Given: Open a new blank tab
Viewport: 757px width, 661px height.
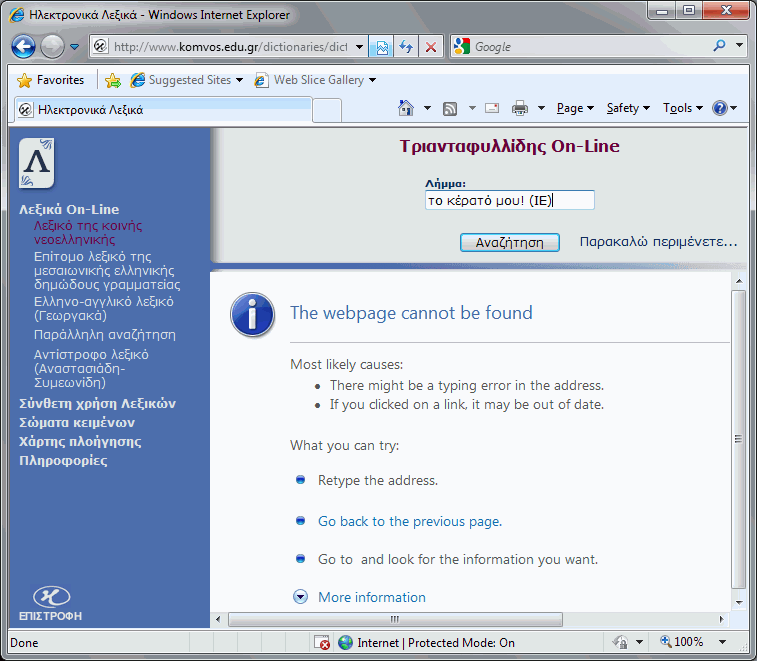Looking at the screenshot, I should [327, 110].
